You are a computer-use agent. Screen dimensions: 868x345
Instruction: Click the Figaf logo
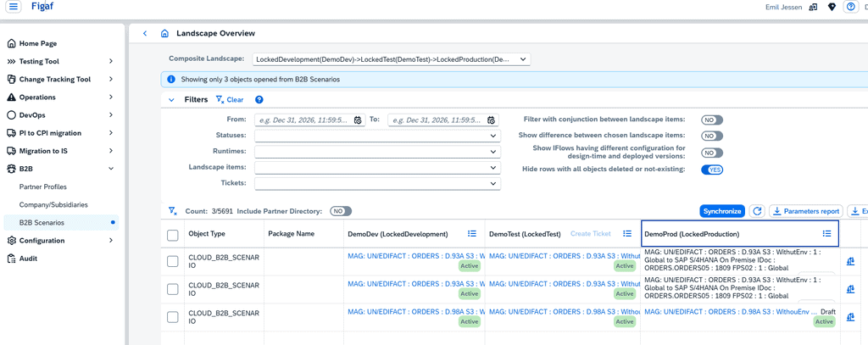42,7
